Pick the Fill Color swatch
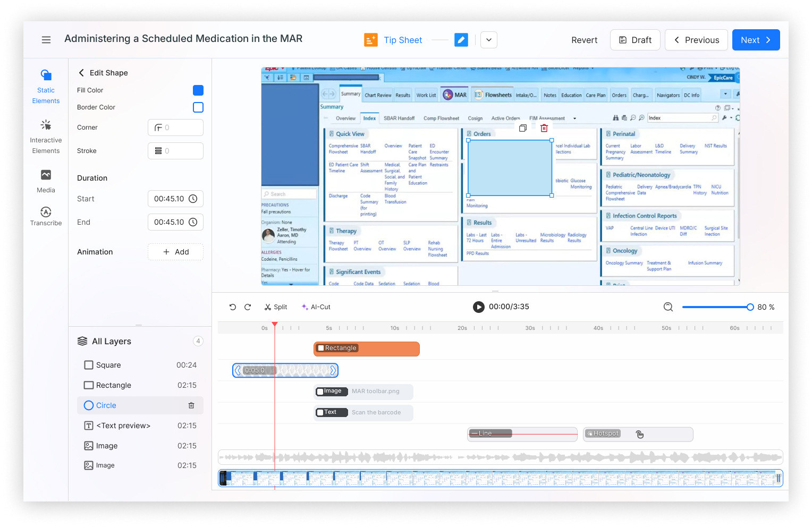 pyautogui.click(x=198, y=90)
